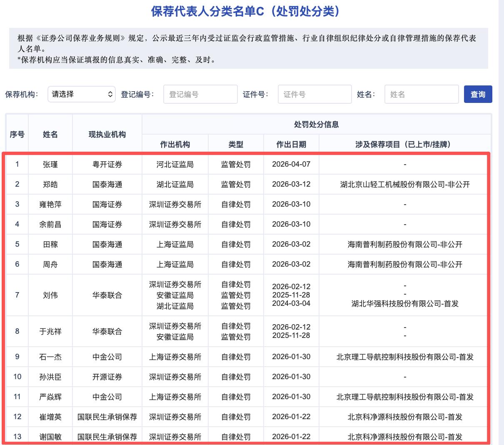Click the name 田稼

(50, 245)
